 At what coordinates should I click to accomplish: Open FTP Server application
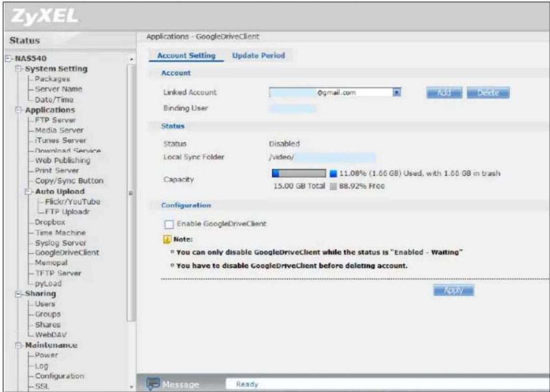[x=55, y=120]
